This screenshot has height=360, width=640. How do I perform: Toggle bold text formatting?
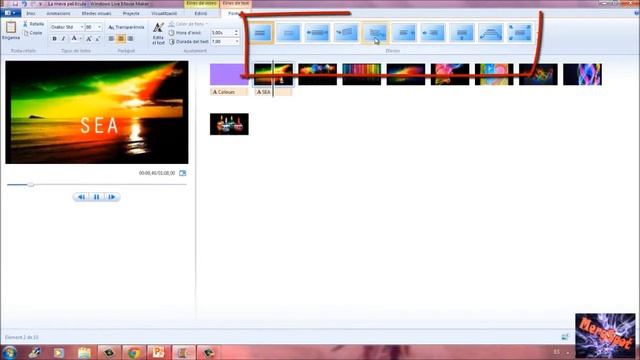tap(54, 39)
